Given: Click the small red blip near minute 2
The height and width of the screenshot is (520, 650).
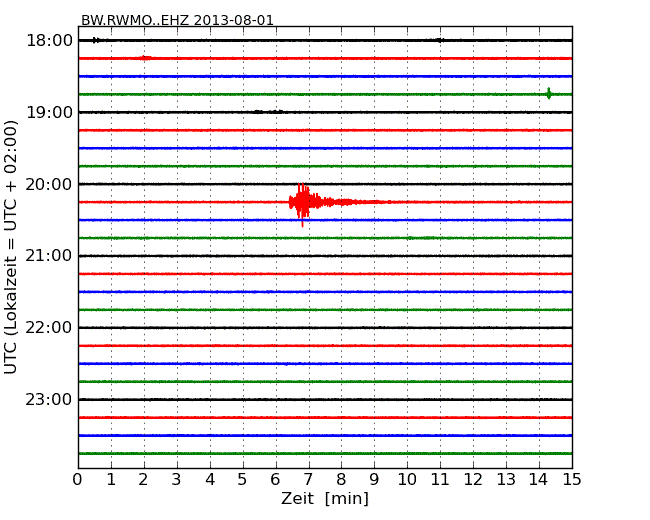Looking at the screenshot, I should pos(145,58).
